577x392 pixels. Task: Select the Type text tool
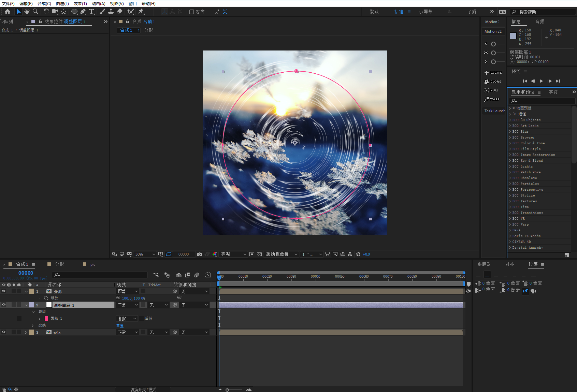tap(91, 12)
